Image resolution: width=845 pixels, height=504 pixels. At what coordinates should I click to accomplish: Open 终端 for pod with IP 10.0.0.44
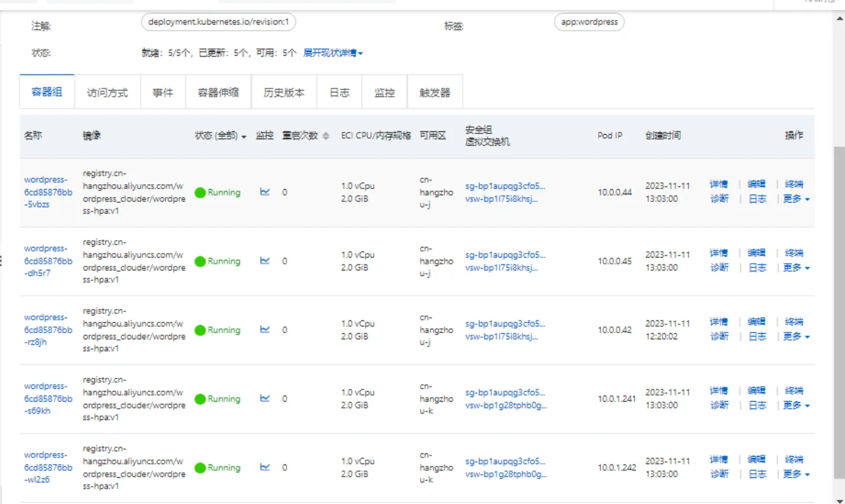point(794,184)
